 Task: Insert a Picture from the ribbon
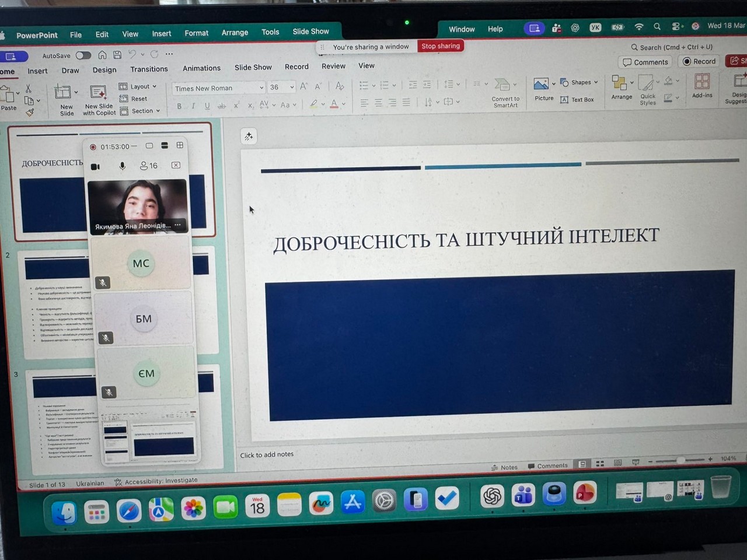[x=542, y=85]
